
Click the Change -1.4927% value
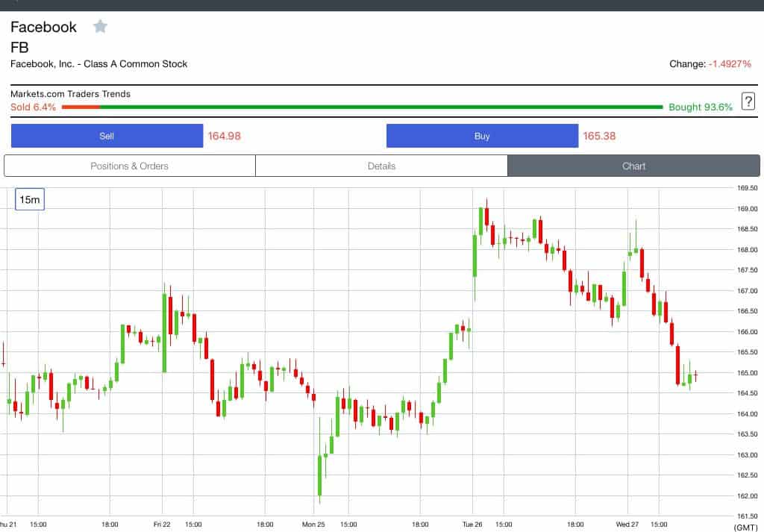tap(730, 64)
